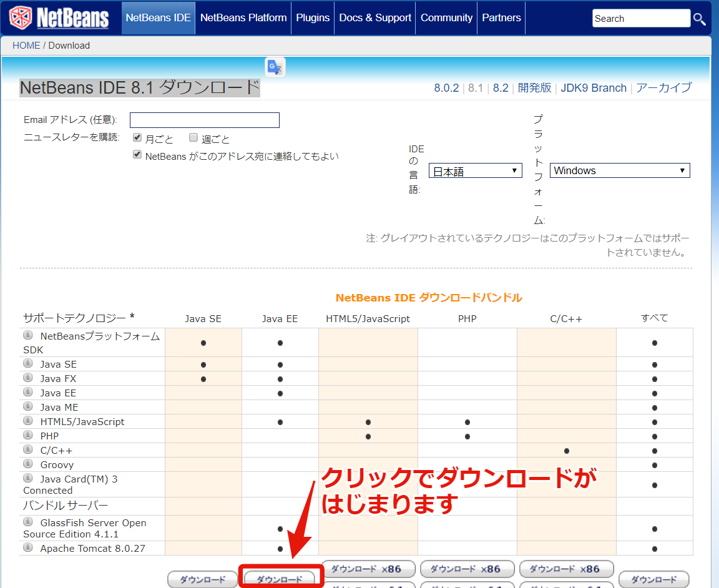Click the NetBeans IDE 8.1 ダウンロード heading

[x=140, y=87]
